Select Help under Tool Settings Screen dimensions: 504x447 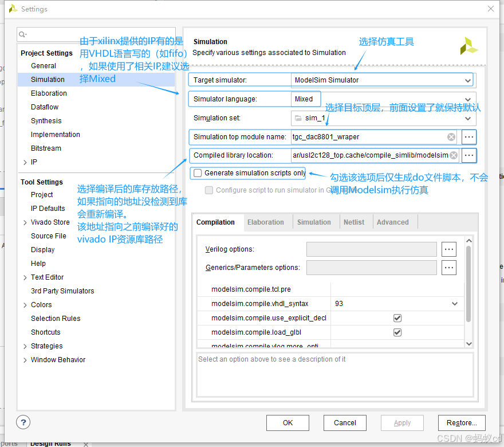pos(38,264)
